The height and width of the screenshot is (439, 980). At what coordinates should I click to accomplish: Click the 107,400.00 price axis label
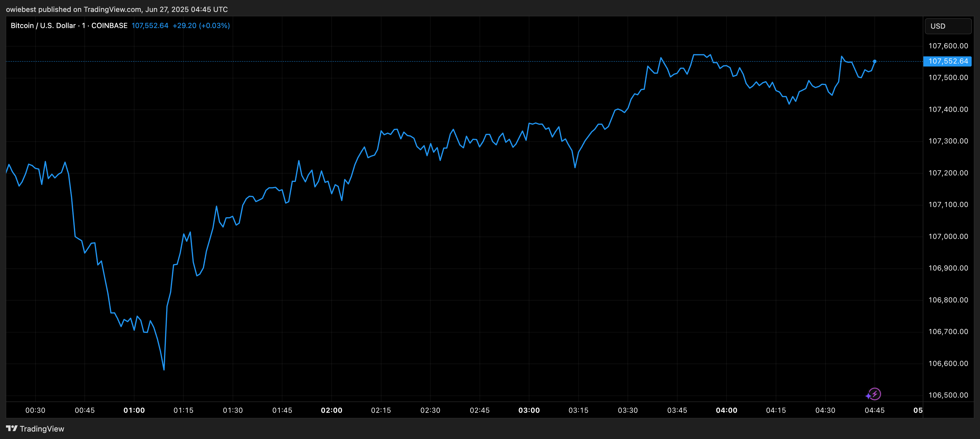coord(948,109)
